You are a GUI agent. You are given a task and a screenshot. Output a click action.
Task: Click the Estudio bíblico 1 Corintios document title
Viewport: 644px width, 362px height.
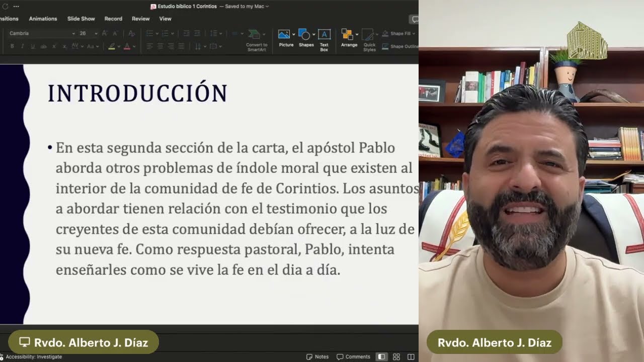pos(187,7)
